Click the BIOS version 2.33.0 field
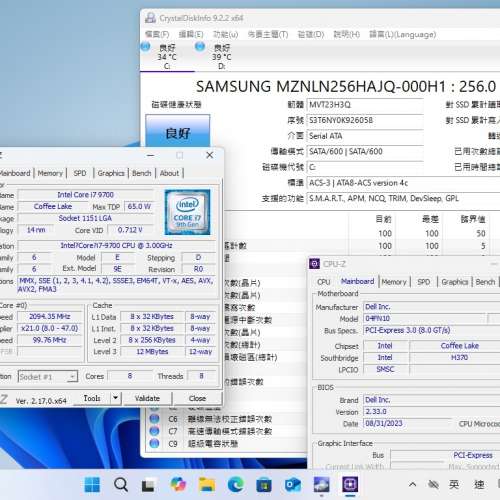500x500 pixels. (x=432, y=412)
